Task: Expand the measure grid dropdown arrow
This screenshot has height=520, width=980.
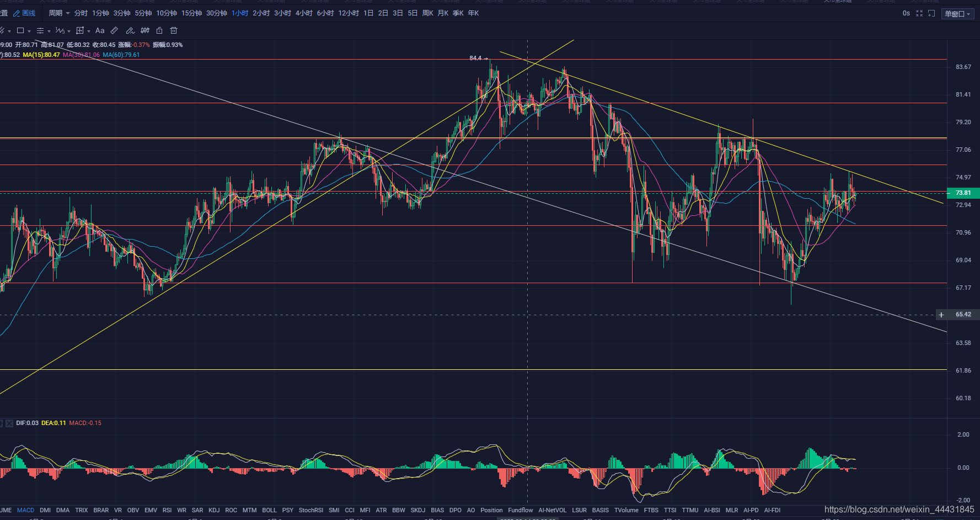Action: pos(89,31)
